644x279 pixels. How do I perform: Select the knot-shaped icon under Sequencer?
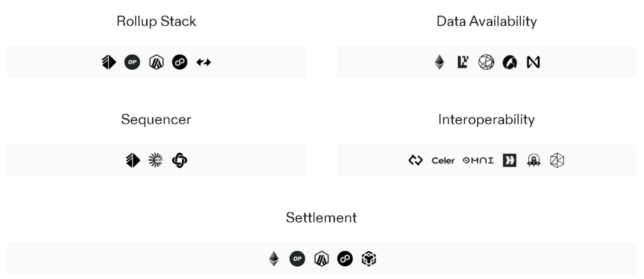coord(180,160)
